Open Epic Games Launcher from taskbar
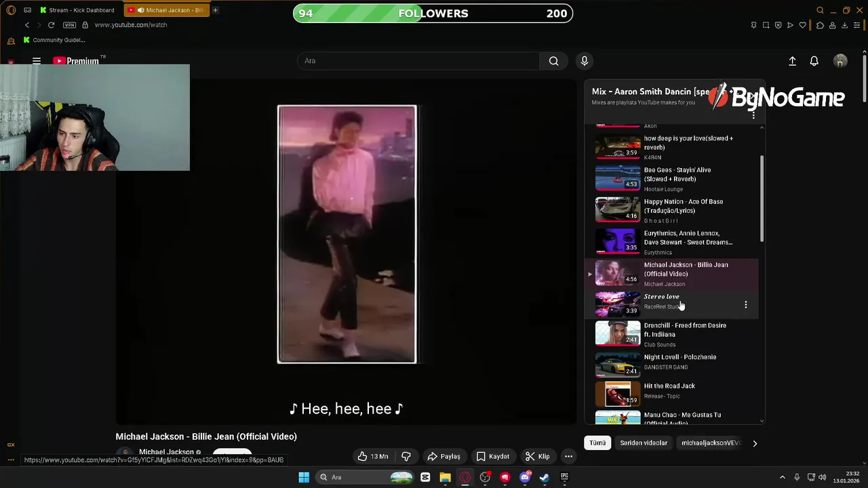868x488 pixels. [x=564, y=477]
